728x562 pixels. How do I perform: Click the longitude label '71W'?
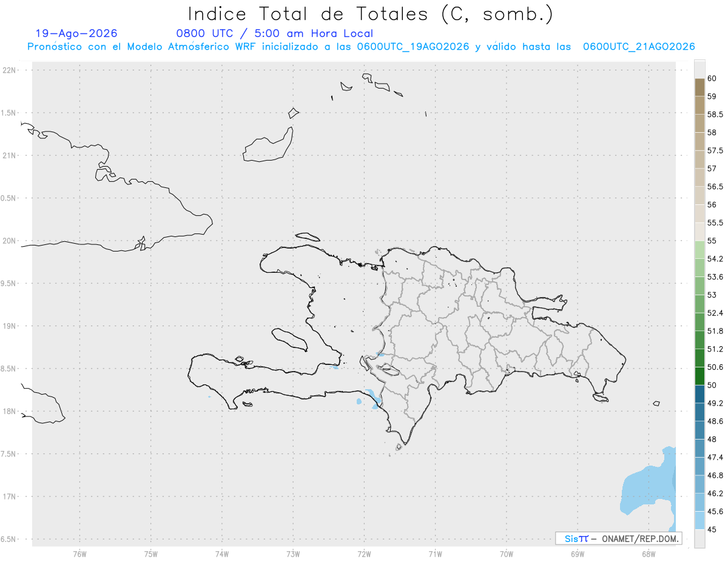(x=435, y=554)
